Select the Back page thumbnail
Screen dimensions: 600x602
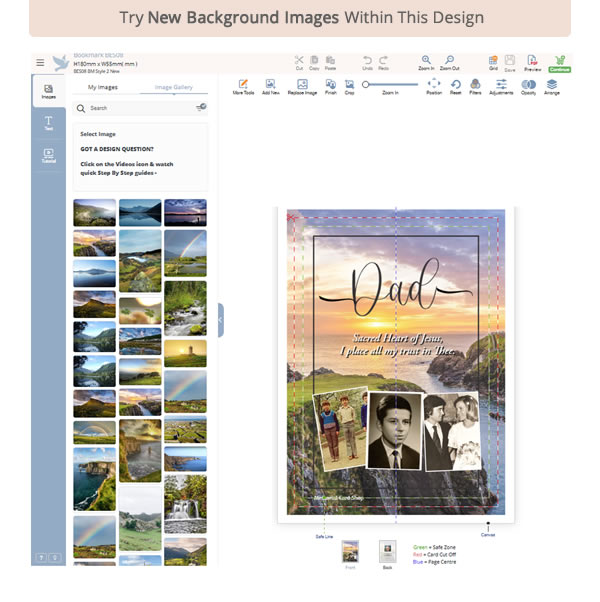(x=387, y=551)
